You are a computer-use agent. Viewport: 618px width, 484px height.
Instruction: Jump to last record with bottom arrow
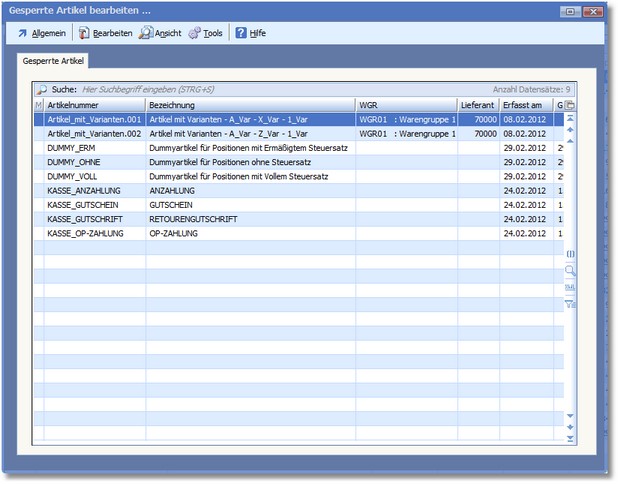(570, 438)
